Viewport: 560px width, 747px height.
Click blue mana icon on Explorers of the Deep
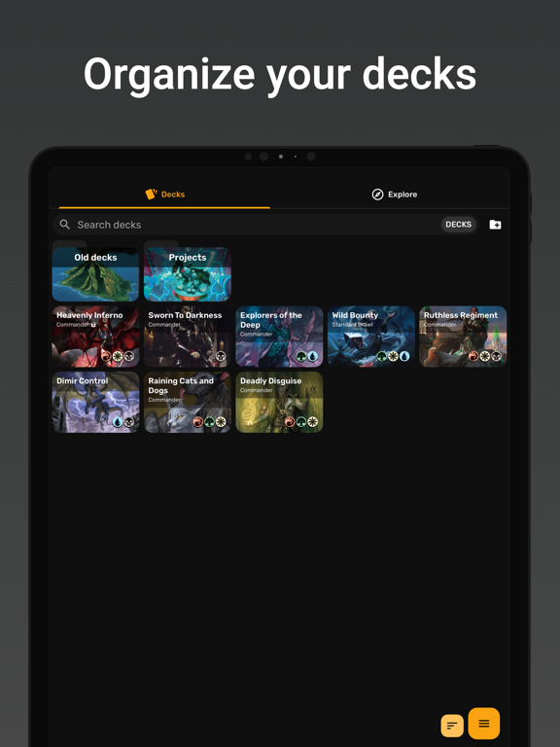[x=312, y=356]
